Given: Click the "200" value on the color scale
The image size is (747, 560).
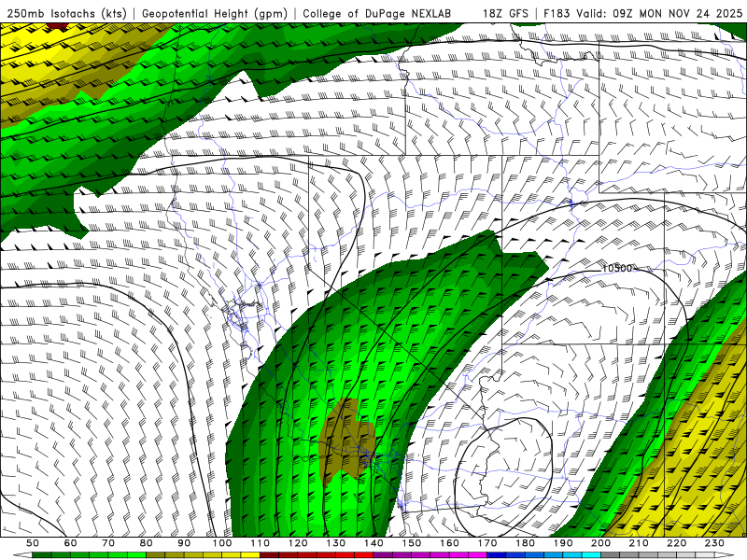Looking at the screenshot, I should click(x=600, y=543).
